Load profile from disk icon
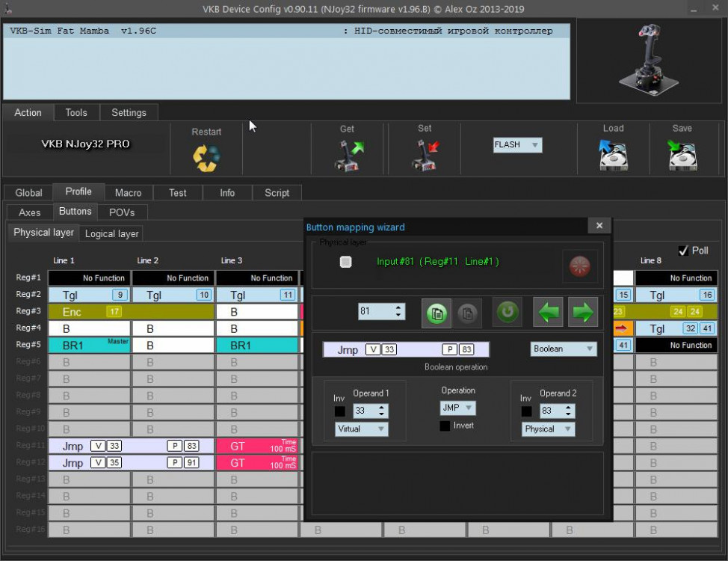This screenshot has width=728, height=561. pos(613,156)
